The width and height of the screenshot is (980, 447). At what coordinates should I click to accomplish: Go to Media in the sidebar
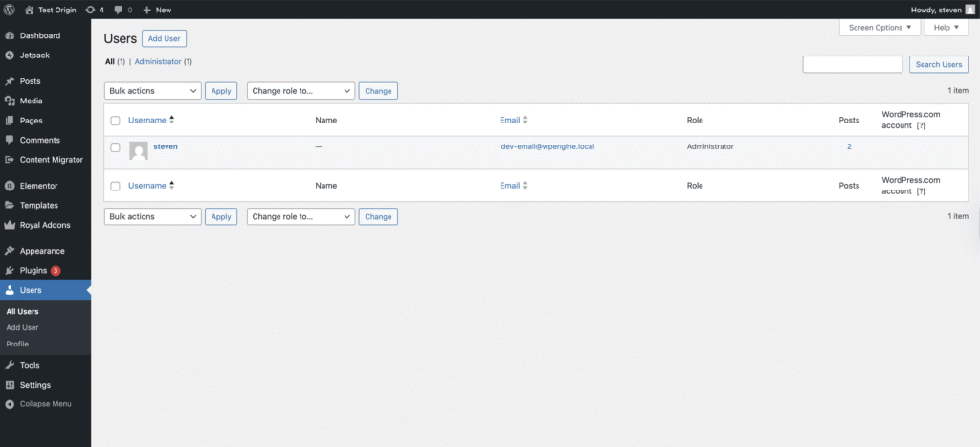(31, 101)
